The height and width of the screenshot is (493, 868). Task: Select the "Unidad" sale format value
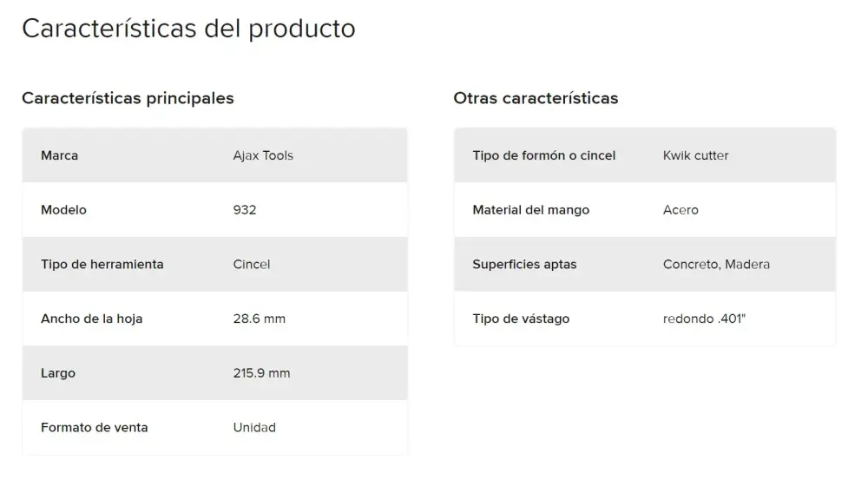[x=254, y=427]
